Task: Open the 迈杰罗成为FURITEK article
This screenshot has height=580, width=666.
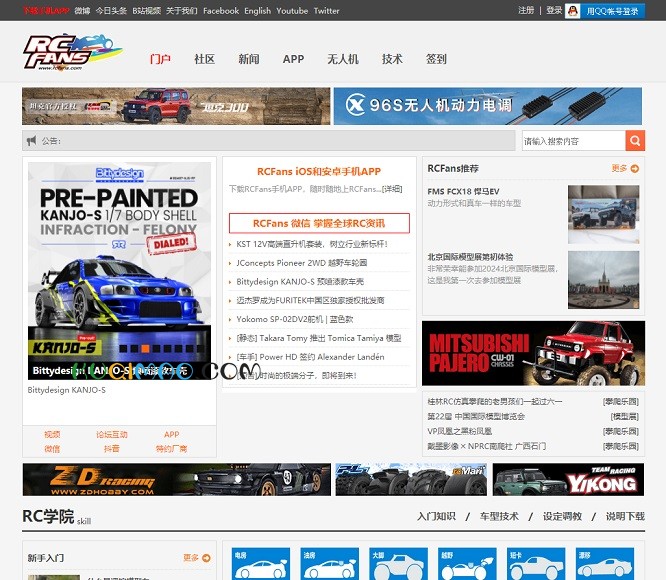Action: (x=310, y=300)
